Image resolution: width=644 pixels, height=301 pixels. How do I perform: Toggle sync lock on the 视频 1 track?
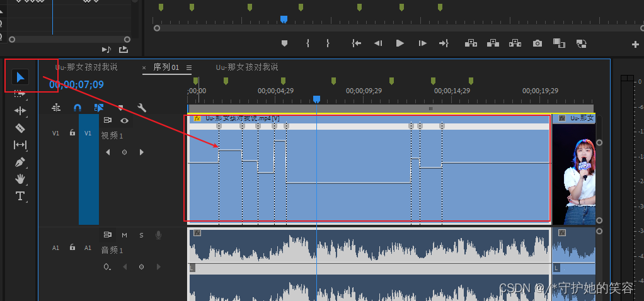tap(108, 120)
